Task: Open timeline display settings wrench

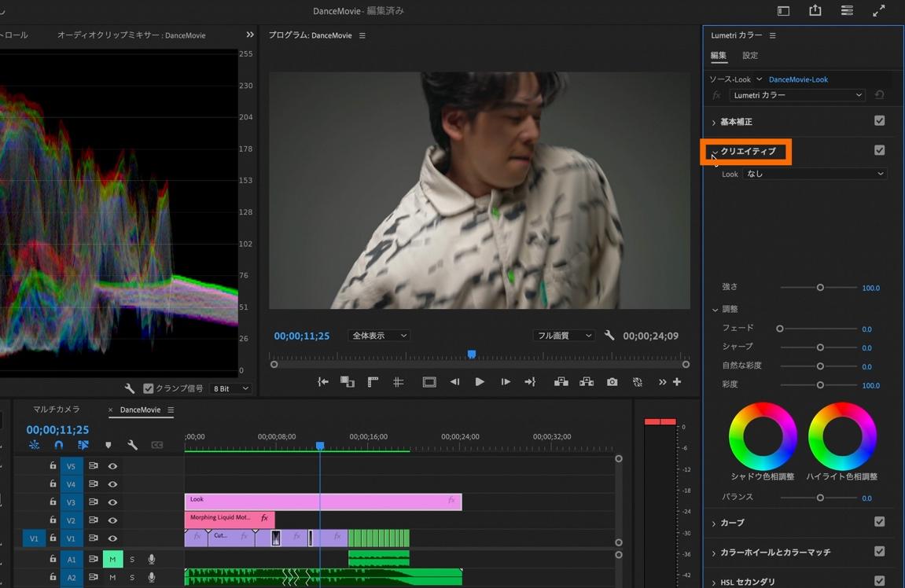Action: 132,445
